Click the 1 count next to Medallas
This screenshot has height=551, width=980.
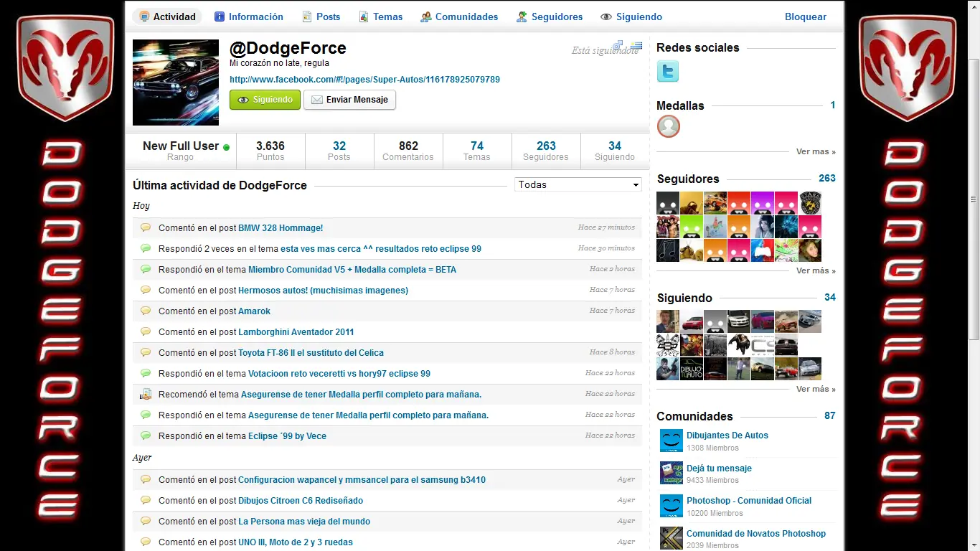point(833,105)
